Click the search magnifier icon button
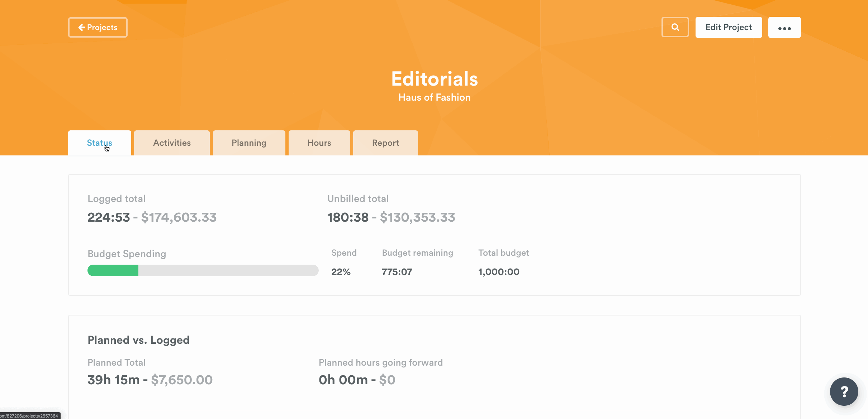868x419 pixels. pyautogui.click(x=675, y=27)
